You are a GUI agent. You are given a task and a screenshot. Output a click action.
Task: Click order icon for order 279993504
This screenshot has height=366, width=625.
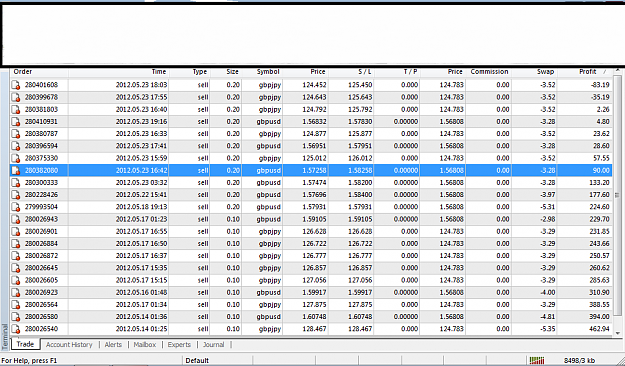point(16,207)
